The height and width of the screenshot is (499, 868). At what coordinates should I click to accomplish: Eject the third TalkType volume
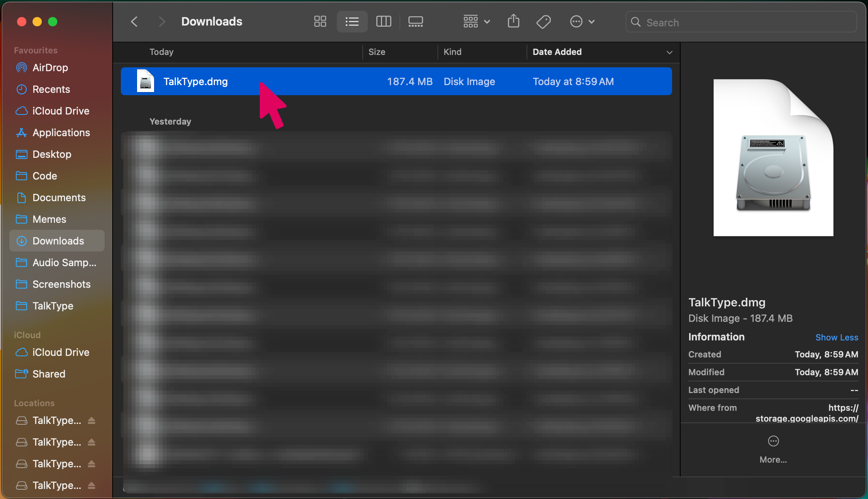tap(91, 464)
